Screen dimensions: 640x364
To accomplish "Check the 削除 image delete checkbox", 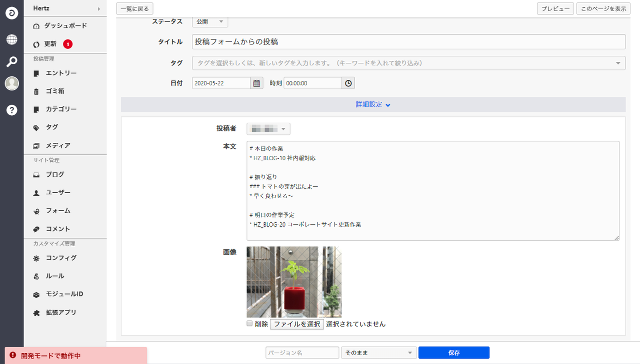I will click(x=250, y=324).
